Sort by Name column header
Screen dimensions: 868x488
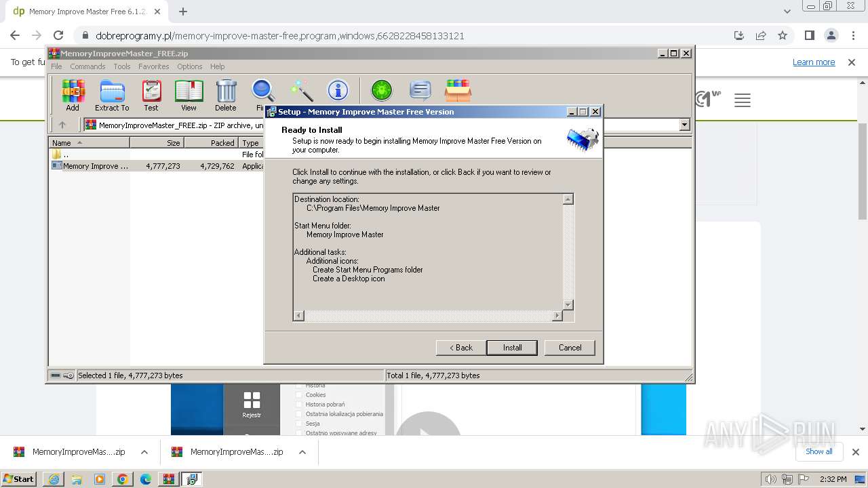coord(89,143)
